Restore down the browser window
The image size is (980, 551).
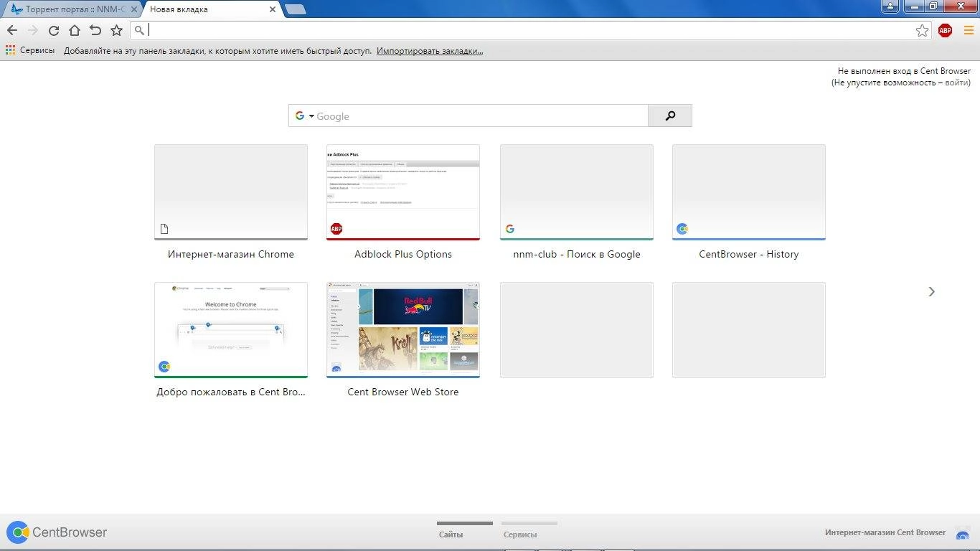pos(933,6)
